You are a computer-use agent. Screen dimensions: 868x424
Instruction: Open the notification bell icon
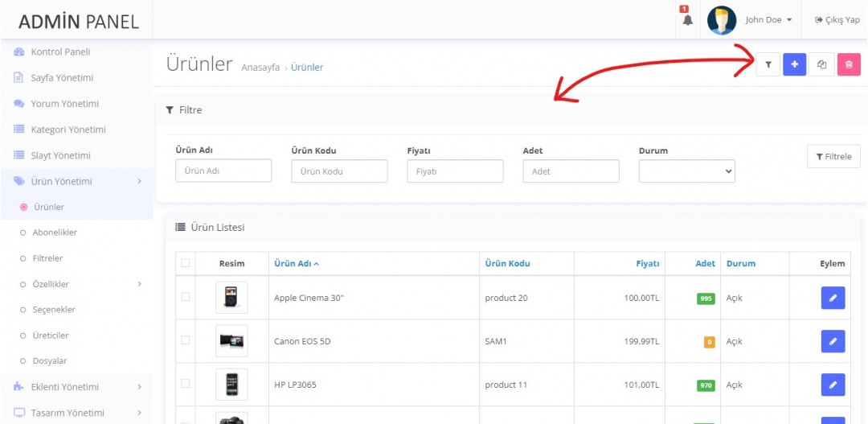coord(687,20)
